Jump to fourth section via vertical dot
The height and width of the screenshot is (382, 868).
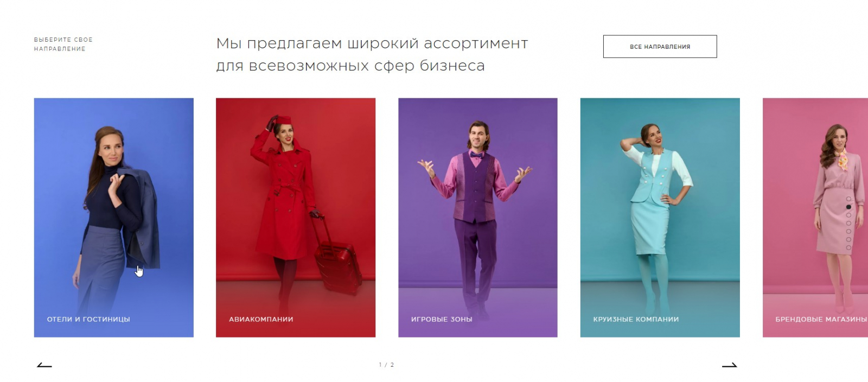(848, 223)
